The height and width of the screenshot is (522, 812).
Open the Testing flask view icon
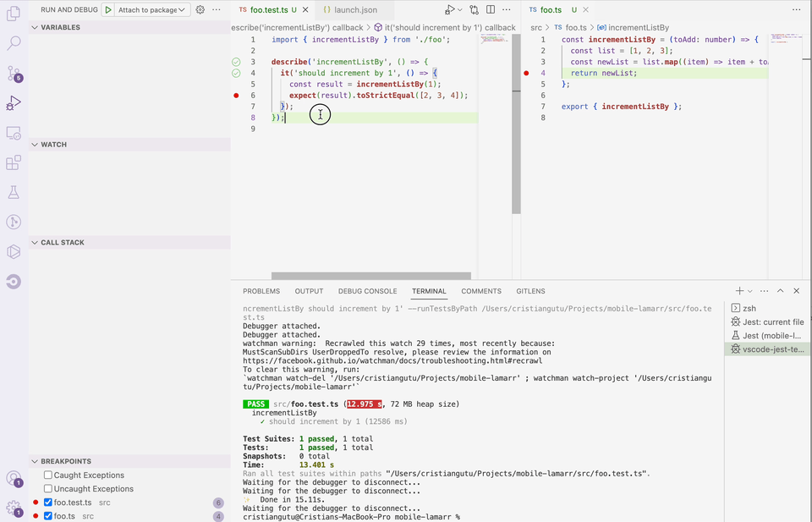pyautogui.click(x=14, y=193)
